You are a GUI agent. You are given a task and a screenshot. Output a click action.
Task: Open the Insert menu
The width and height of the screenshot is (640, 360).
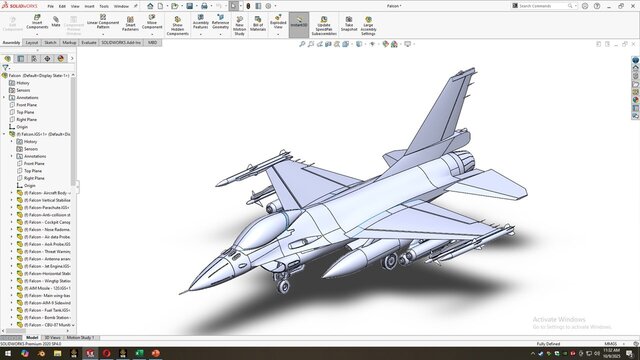89,6
